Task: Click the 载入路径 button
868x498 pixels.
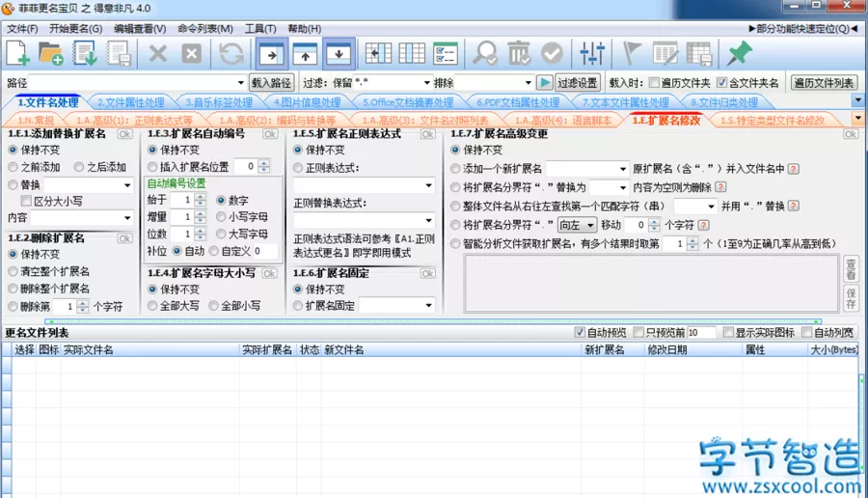Action: [x=271, y=83]
